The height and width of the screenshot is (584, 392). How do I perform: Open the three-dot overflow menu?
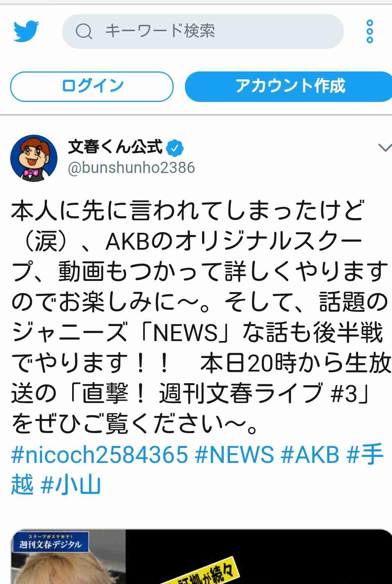coord(369,31)
